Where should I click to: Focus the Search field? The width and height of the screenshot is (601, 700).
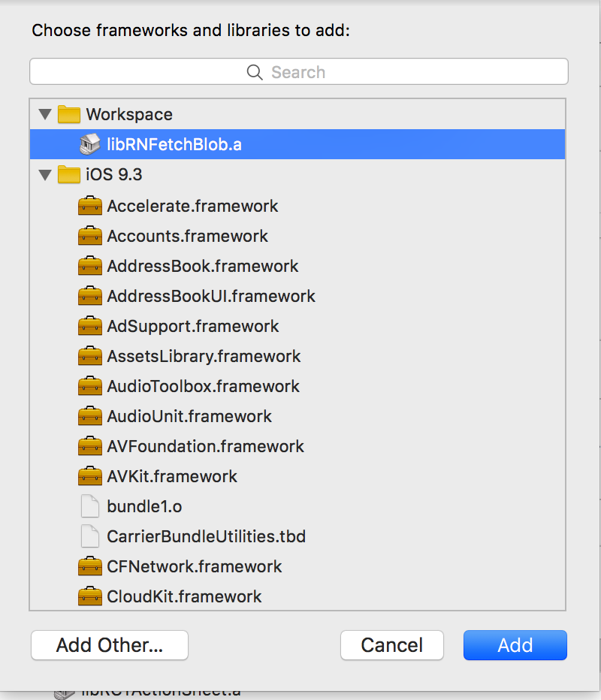click(299, 71)
